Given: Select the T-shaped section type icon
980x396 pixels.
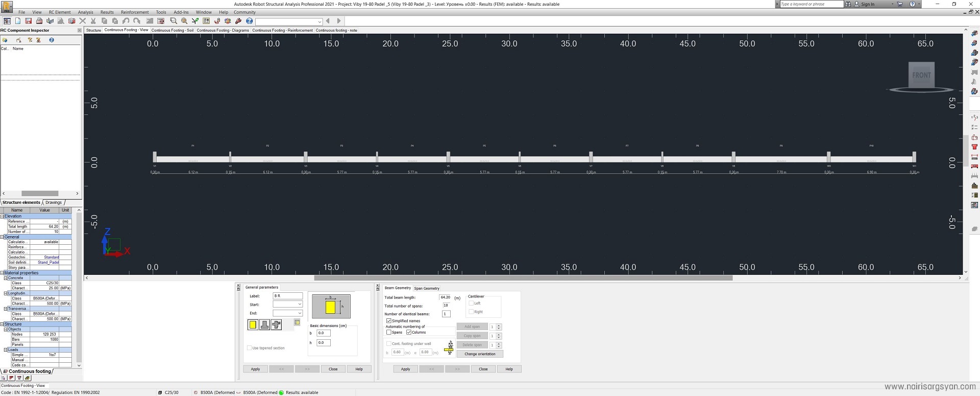Looking at the screenshot, I should point(264,324).
